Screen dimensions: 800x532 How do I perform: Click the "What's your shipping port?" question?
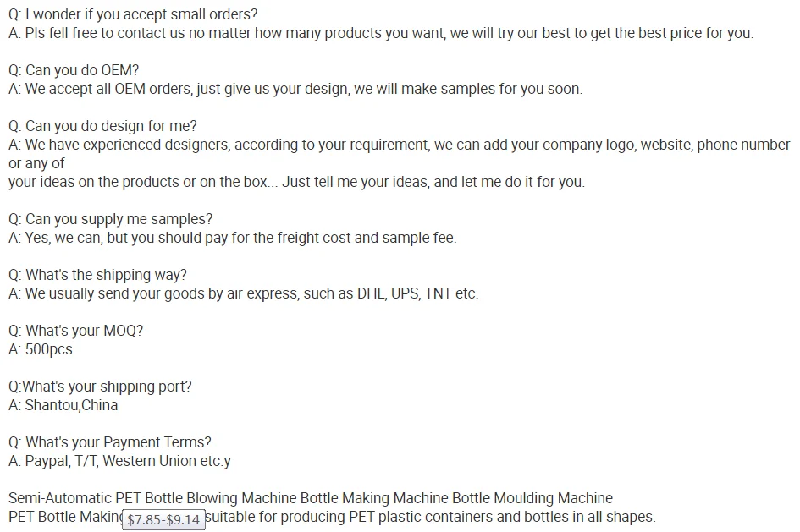click(100, 387)
